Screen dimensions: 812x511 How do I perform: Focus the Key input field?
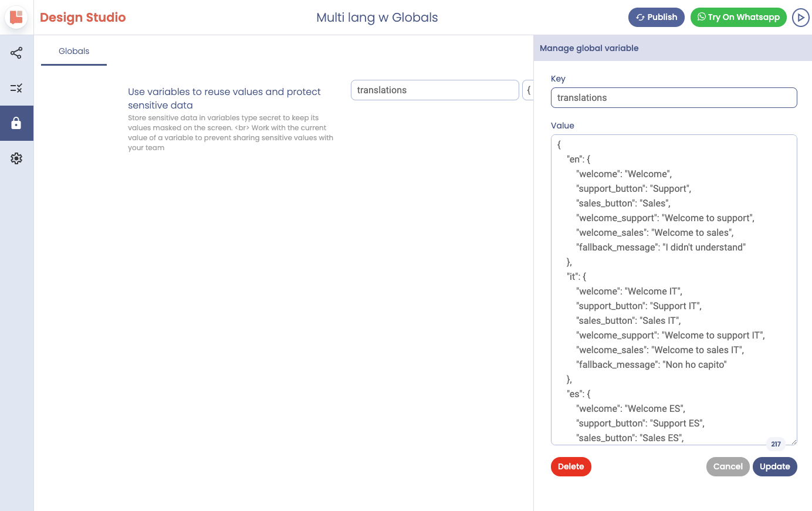pyautogui.click(x=674, y=97)
